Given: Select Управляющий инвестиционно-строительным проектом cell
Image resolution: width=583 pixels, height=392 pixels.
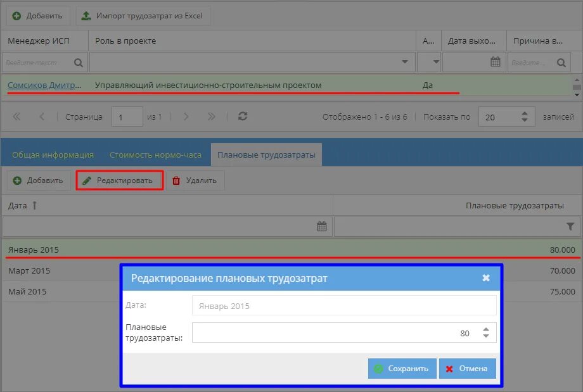Looking at the screenshot, I should 208,85.
